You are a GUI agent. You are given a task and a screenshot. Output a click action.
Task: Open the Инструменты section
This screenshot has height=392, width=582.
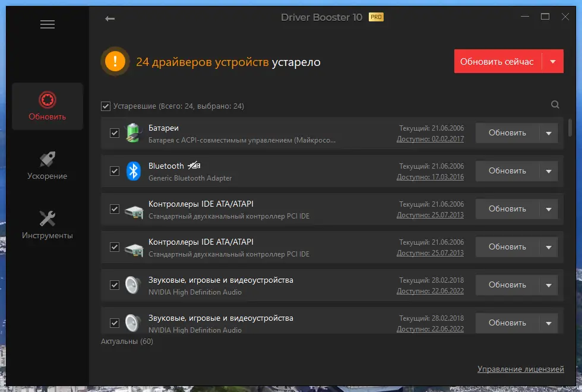tap(48, 225)
